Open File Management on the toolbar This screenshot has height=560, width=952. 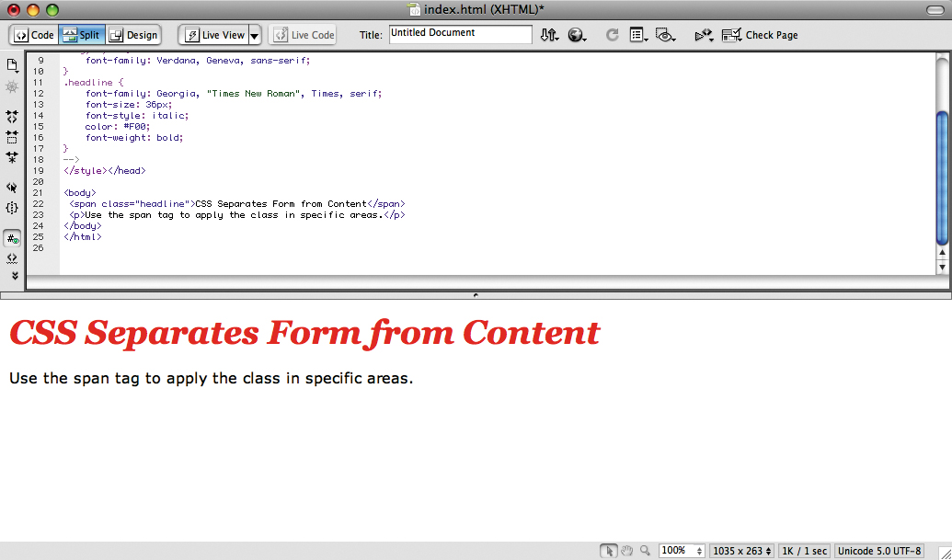[550, 35]
